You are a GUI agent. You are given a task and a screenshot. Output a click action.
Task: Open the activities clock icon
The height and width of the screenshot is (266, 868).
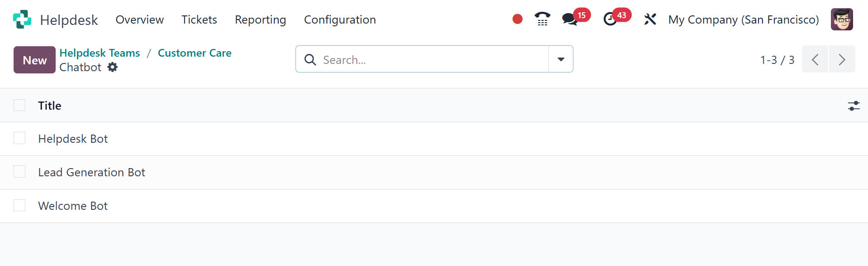pyautogui.click(x=610, y=19)
